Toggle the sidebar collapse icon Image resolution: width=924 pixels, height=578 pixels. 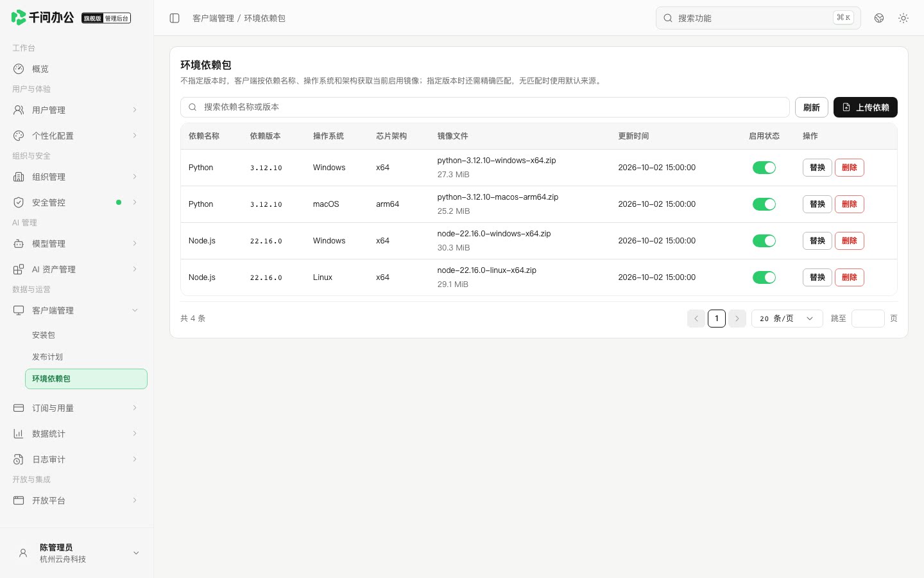(175, 18)
